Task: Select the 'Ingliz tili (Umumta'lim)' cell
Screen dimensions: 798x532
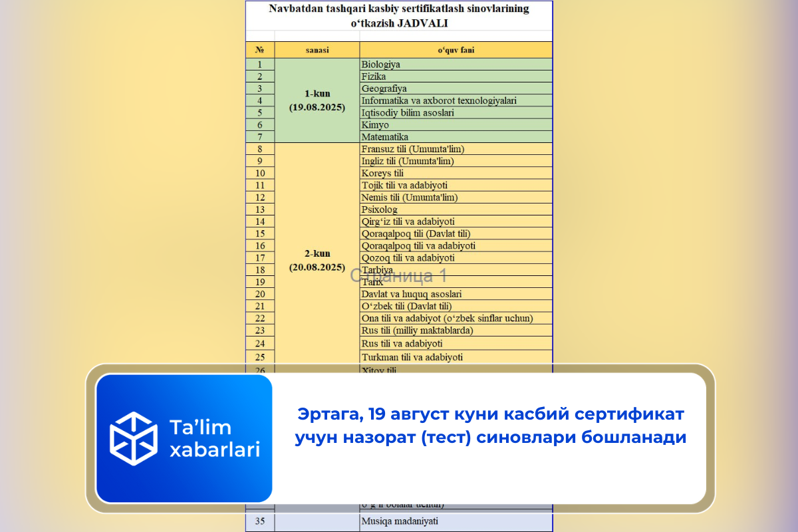Action: [x=456, y=161]
